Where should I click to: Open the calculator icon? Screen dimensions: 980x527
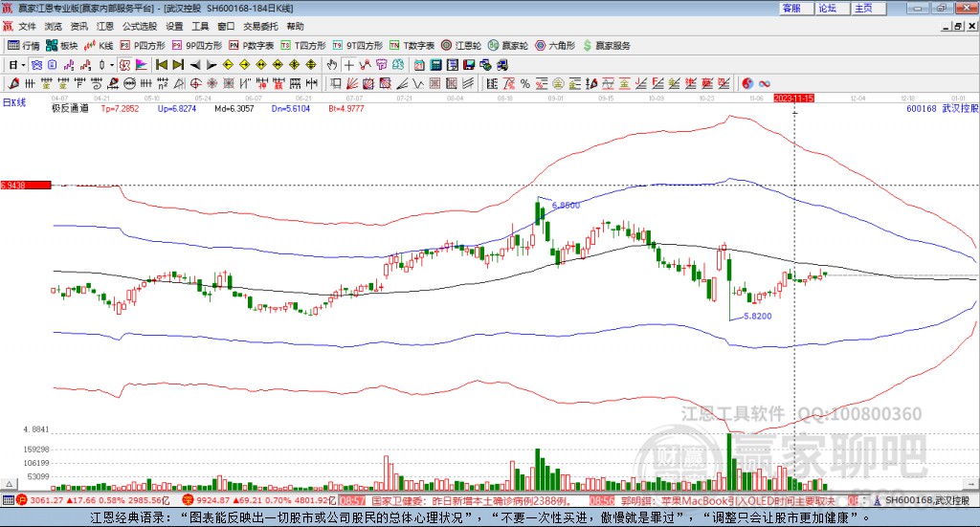[x=435, y=65]
